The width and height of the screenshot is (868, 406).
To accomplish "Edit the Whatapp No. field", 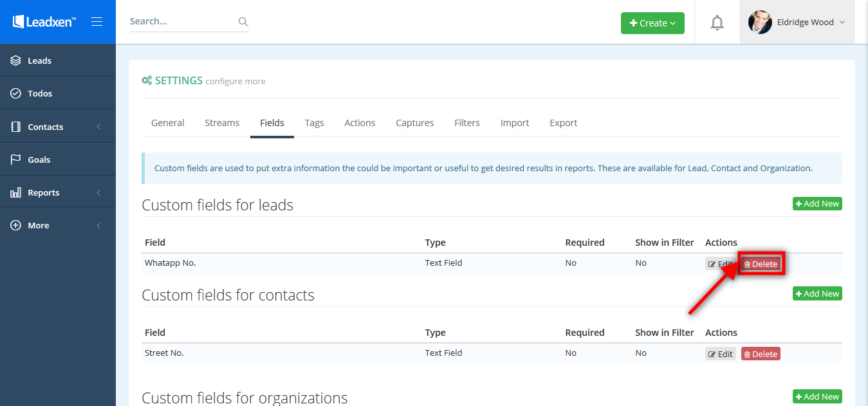I will click(x=720, y=264).
